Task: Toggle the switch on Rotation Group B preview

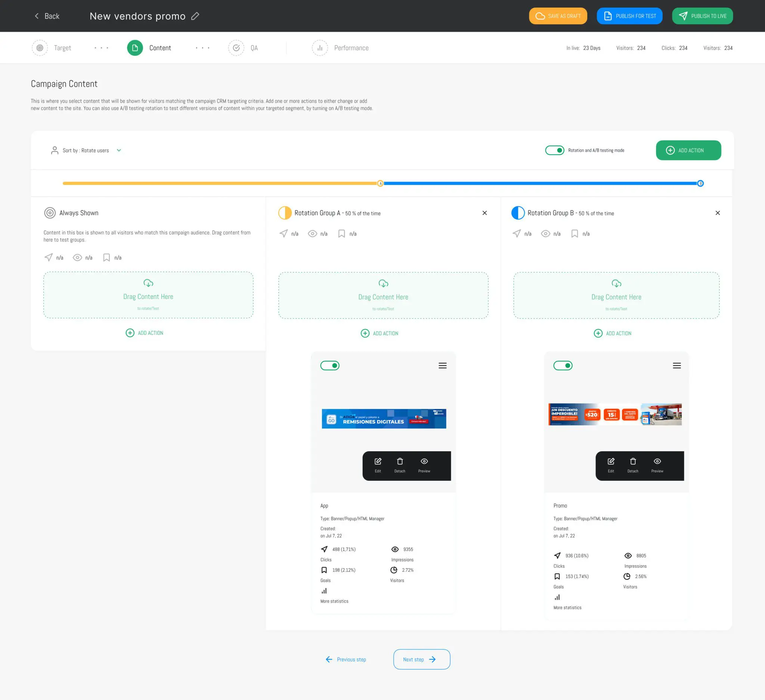Action: (x=563, y=365)
